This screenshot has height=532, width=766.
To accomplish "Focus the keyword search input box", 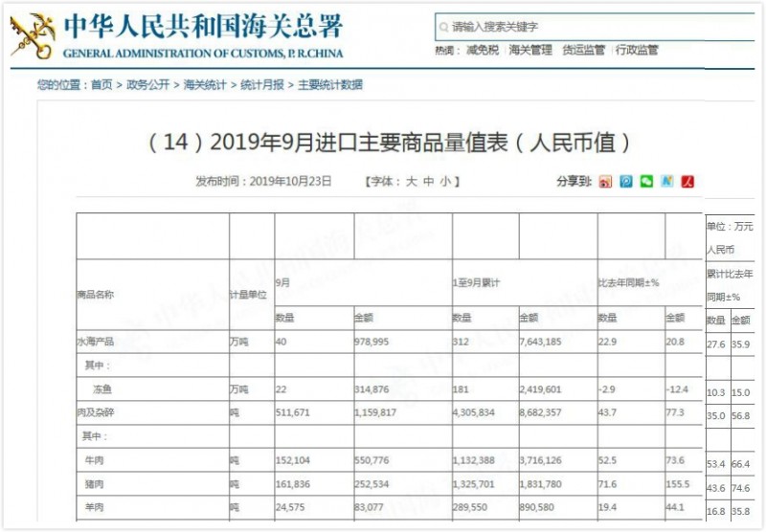I will (594, 28).
